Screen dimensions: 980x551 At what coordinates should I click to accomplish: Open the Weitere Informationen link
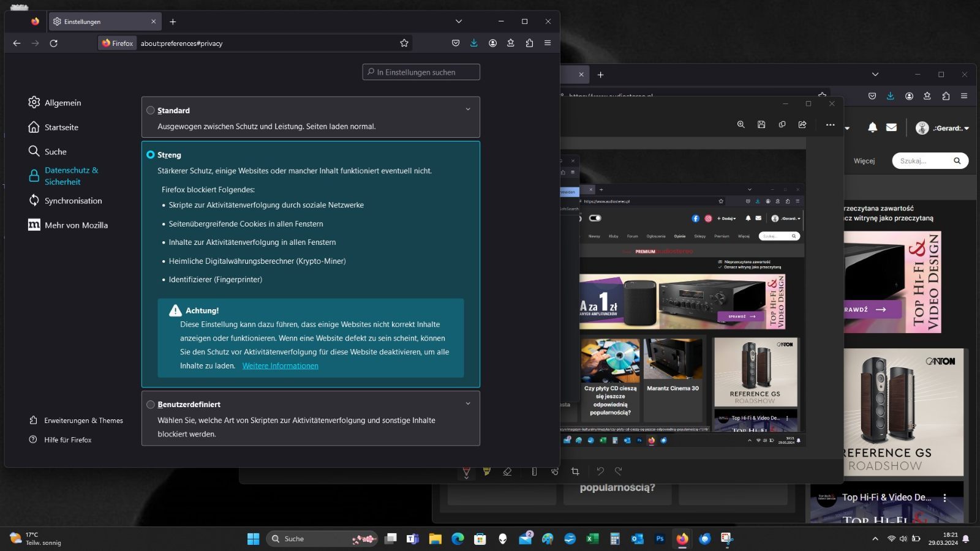coord(281,365)
